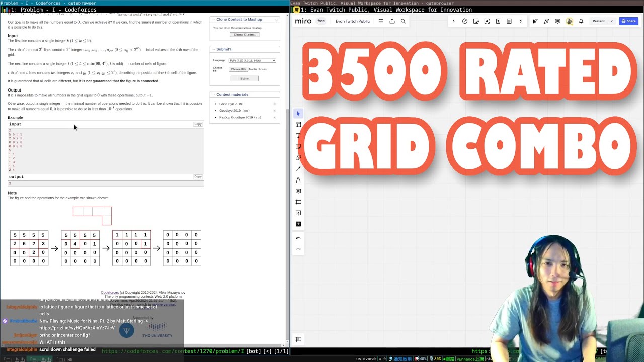Click the Undo arrow in Miro

tap(298, 238)
